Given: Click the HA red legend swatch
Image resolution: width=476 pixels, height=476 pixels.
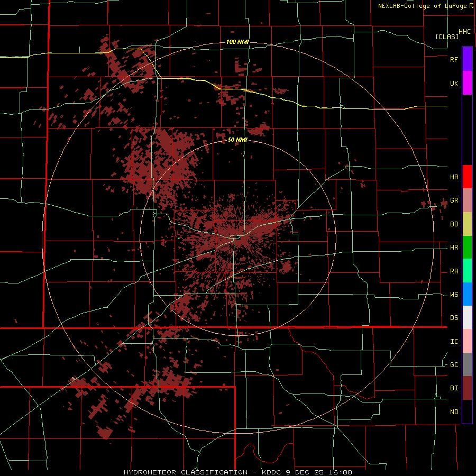Looking at the screenshot, I should coord(467,177).
